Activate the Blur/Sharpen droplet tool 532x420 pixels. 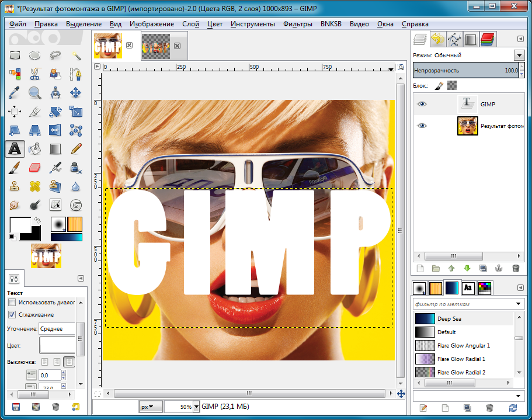76,186
